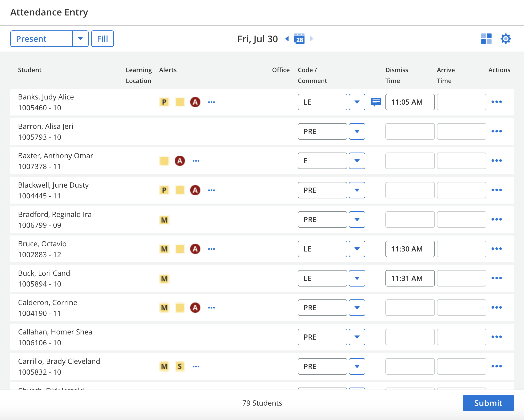Viewport: 524px width, 420px height.
Task: Navigate to the previous day with left arrow
Action: 287,39
